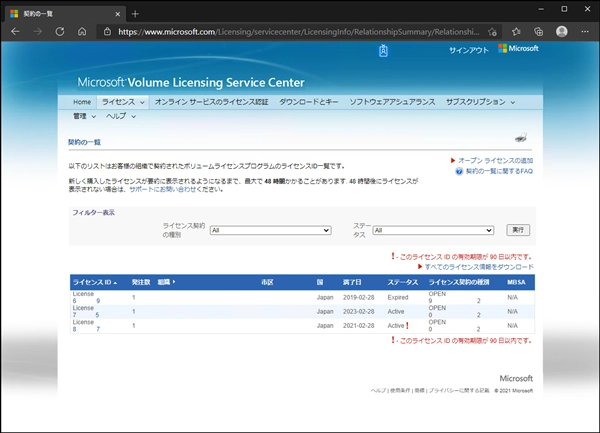
Task: Click the badge icon beside サインアウト
Action: click(383, 50)
